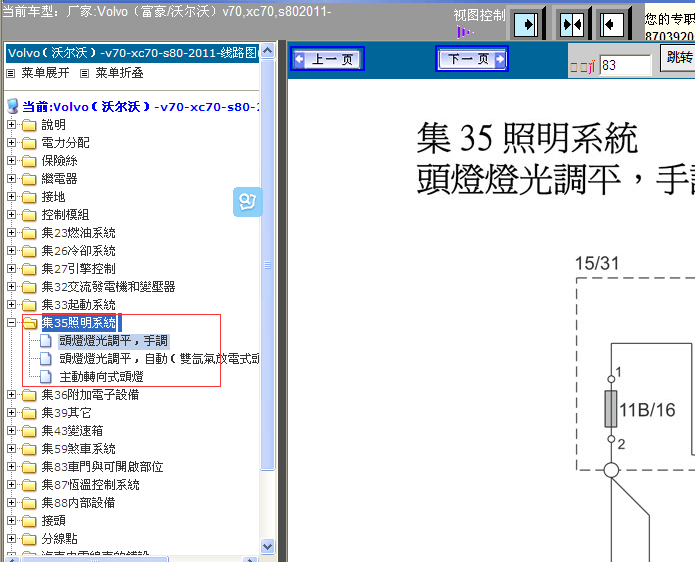The width and height of the screenshot is (695, 562).
Task: Click the 跳转 jump button
Action: pyautogui.click(x=678, y=58)
